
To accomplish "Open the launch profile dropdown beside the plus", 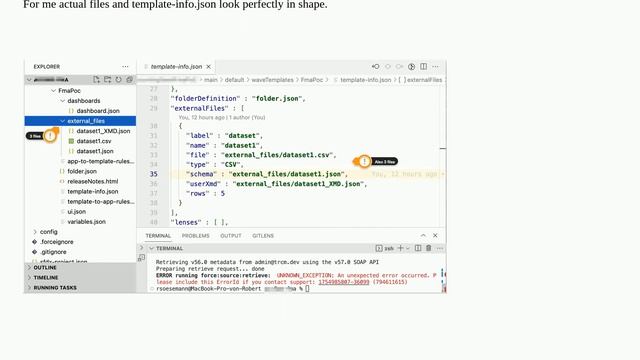I will [x=407, y=248].
